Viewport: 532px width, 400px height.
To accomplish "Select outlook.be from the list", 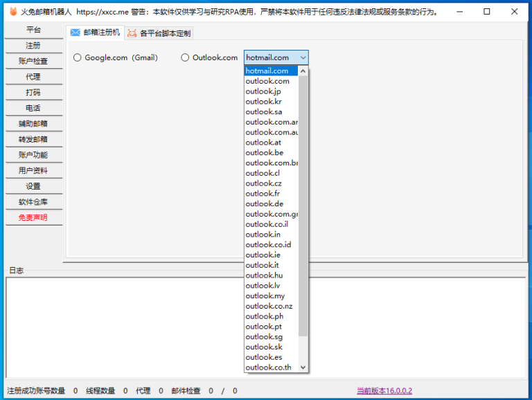I will point(271,152).
